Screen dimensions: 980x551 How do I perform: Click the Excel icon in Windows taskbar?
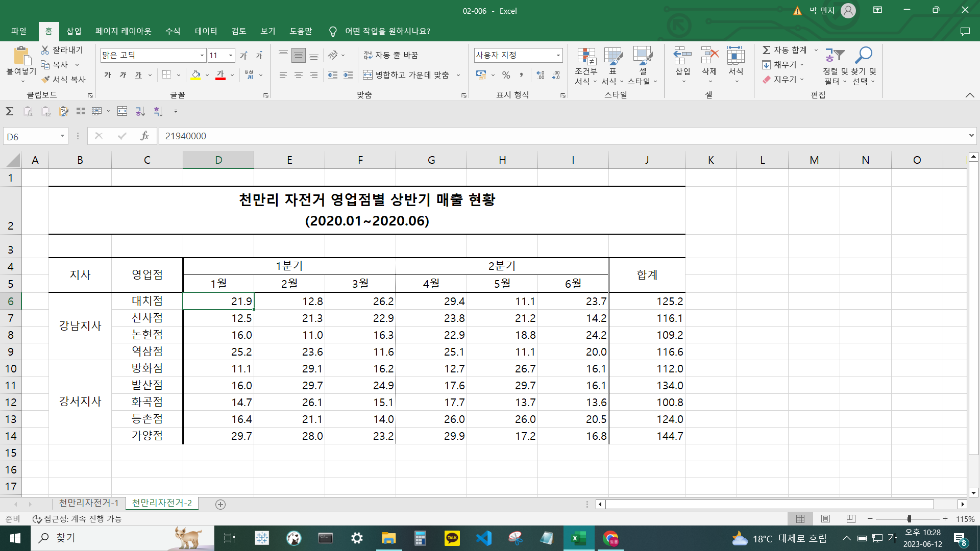pos(578,538)
